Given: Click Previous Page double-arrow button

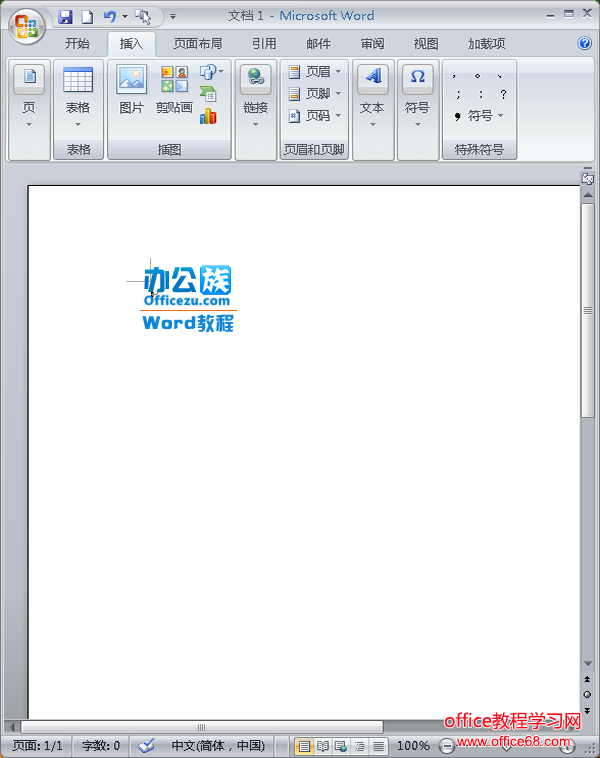Looking at the screenshot, I should tap(587, 679).
